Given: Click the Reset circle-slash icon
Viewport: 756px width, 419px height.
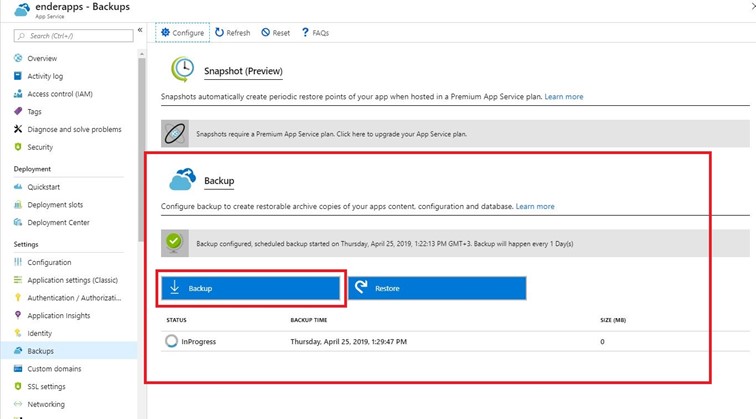Looking at the screenshot, I should click(x=266, y=32).
